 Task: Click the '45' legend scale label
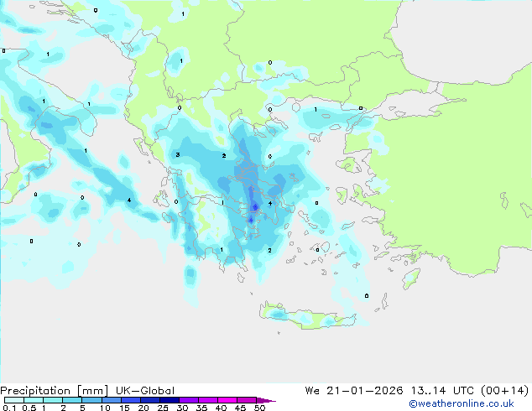point(240,408)
